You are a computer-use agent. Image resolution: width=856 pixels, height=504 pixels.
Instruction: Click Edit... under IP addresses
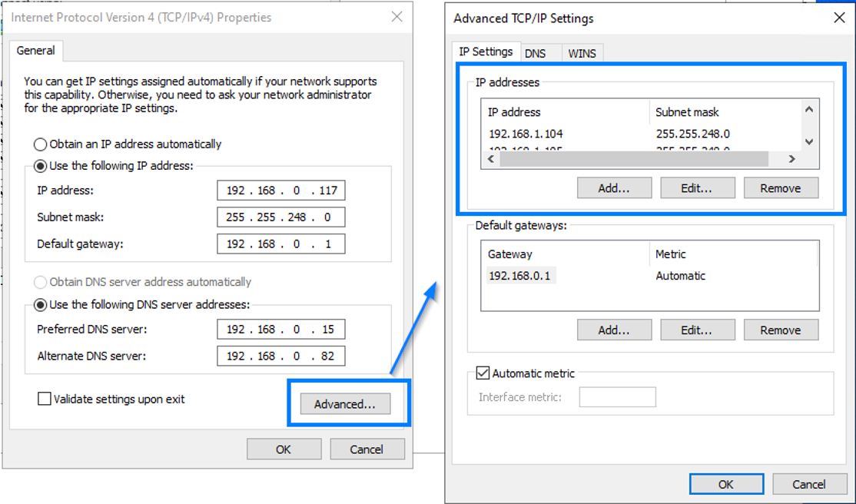click(697, 187)
